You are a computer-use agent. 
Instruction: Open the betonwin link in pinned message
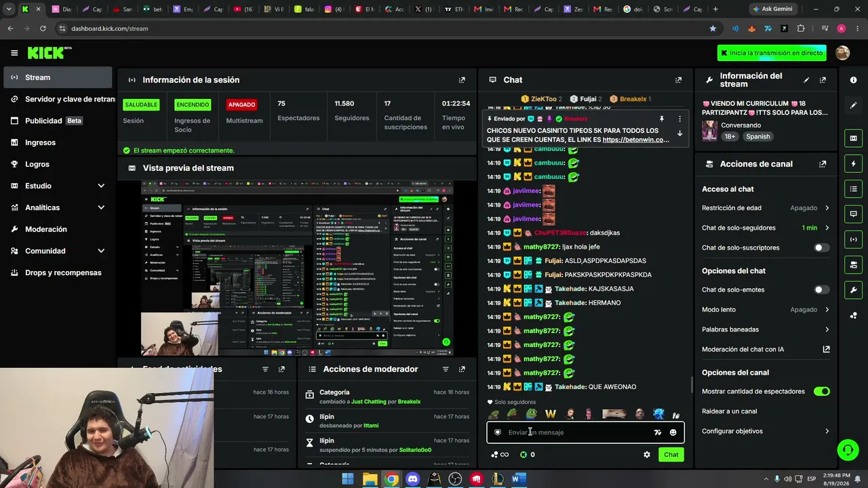[635, 140]
